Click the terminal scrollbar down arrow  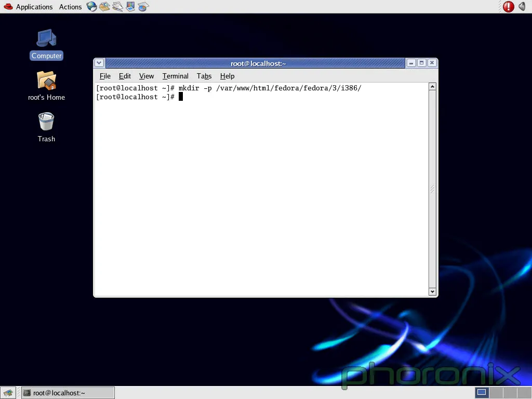[x=432, y=291]
